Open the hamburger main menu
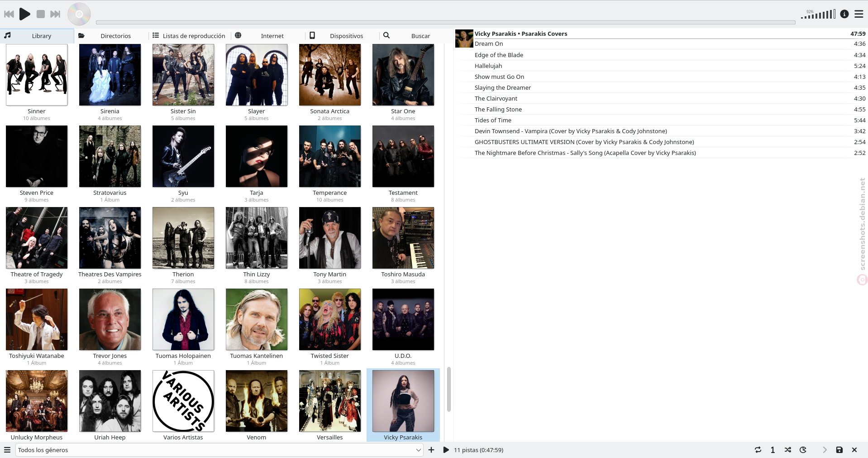 tap(859, 14)
